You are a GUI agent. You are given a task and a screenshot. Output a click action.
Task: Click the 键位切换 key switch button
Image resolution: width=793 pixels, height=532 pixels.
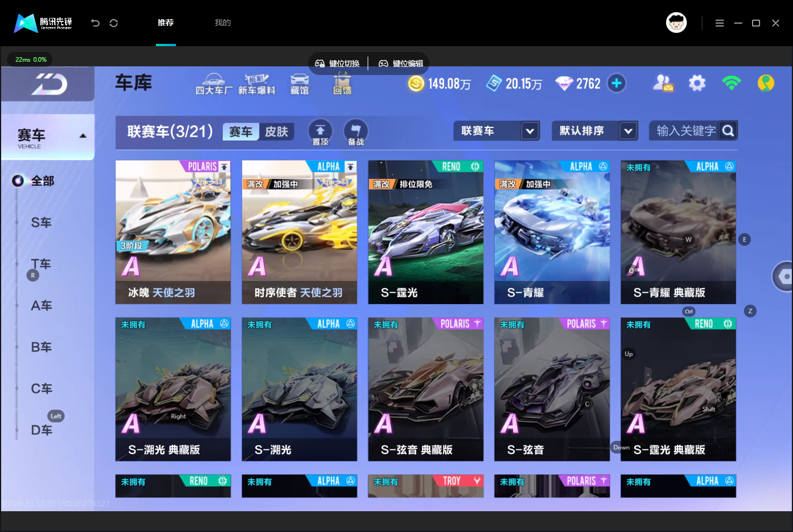click(x=337, y=63)
